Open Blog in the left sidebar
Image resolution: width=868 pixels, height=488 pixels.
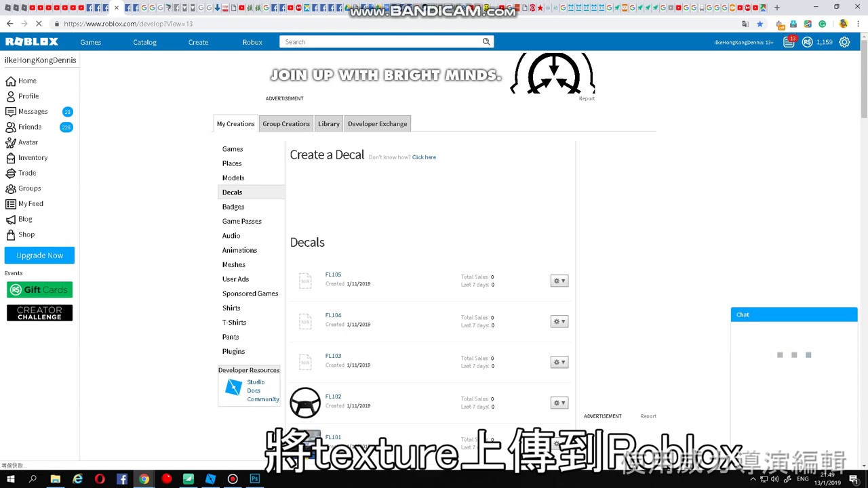pyautogui.click(x=19, y=219)
